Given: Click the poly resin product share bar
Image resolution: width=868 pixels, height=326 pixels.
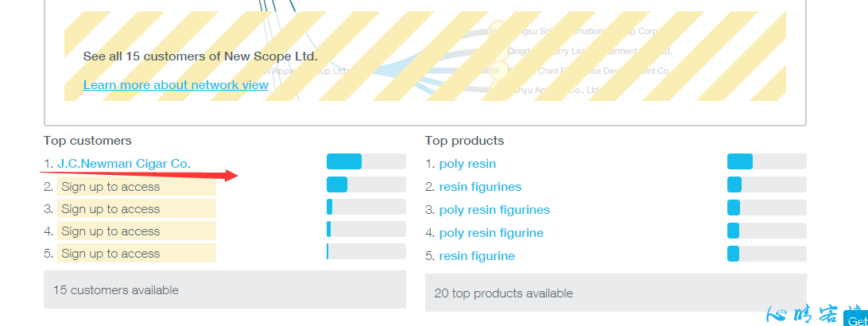Looking at the screenshot, I should pyautogui.click(x=767, y=161).
